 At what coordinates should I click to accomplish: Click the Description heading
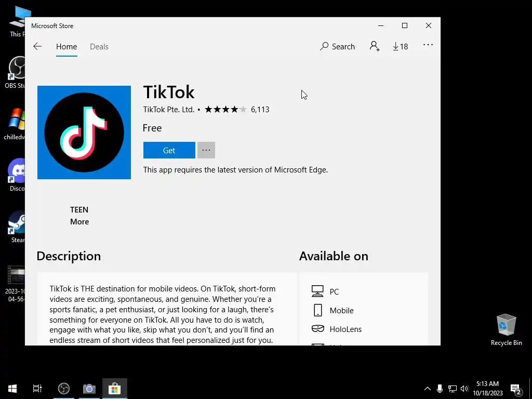(x=69, y=256)
